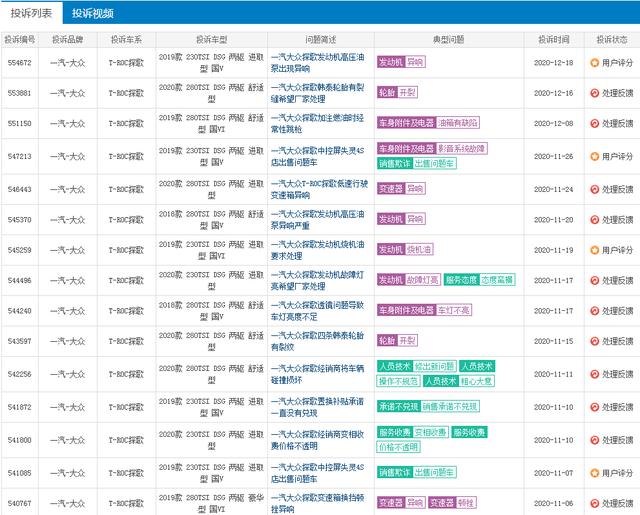Click the 处理反馈 status icon for complaint 542256
Screen dimensions: 640x515
(595, 374)
